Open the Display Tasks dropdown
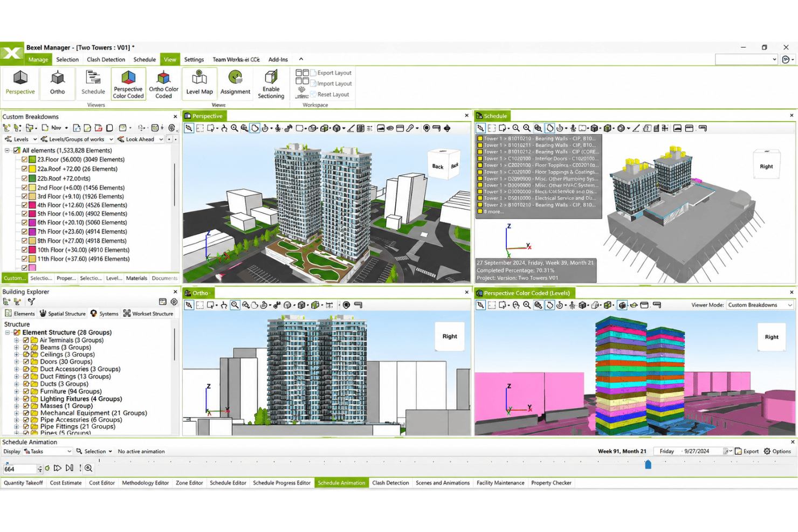Viewport: 798px width, 532px height. [x=47, y=451]
